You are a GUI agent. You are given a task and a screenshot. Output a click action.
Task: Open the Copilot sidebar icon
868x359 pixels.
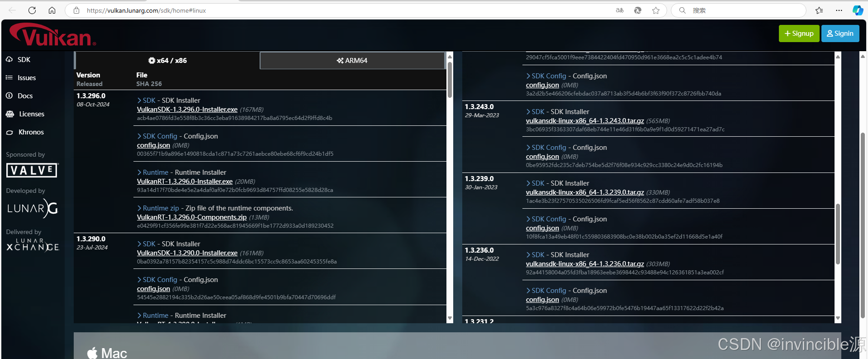(858, 10)
